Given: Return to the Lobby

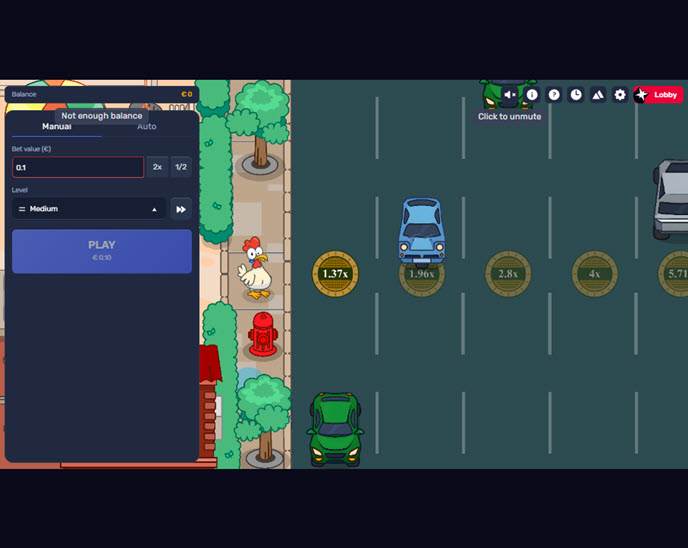Looking at the screenshot, I should [x=659, y=95].
